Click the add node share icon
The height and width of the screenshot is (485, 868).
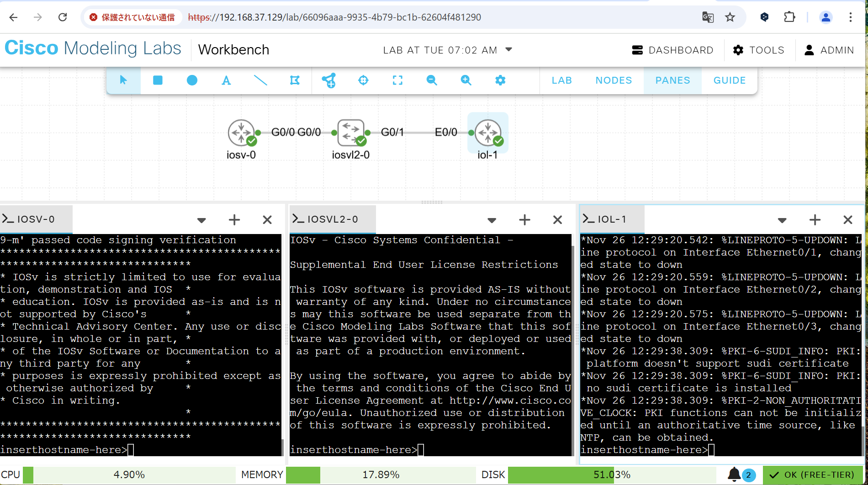pos(329,80)
